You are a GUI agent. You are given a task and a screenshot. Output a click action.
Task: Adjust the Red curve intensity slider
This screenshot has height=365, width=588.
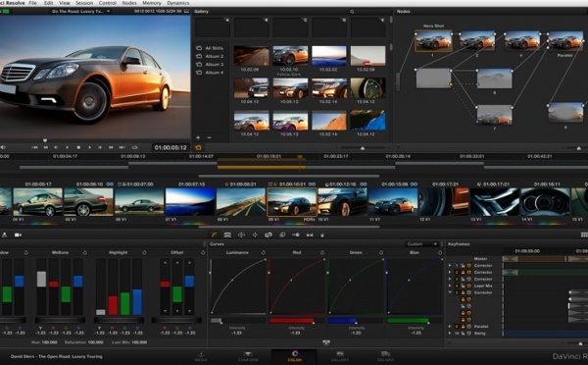point(292,321)
